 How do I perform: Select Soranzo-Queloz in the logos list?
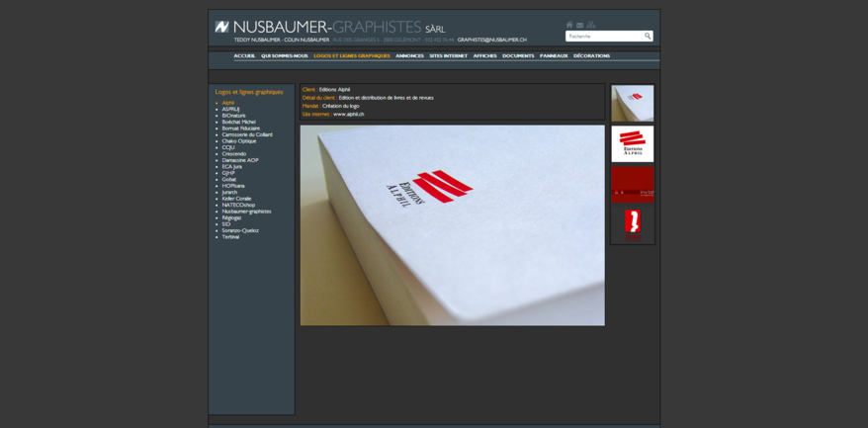(x=240, y=230)
